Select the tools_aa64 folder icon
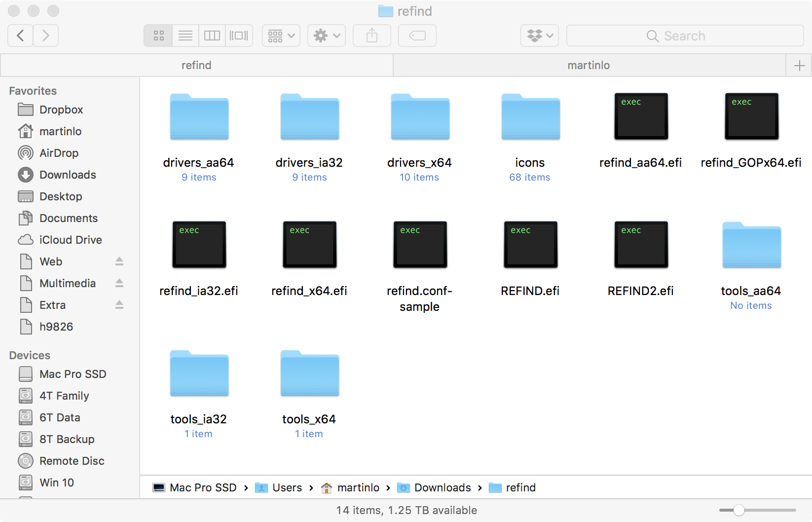 pyautogui.click(x=752, y=245)
